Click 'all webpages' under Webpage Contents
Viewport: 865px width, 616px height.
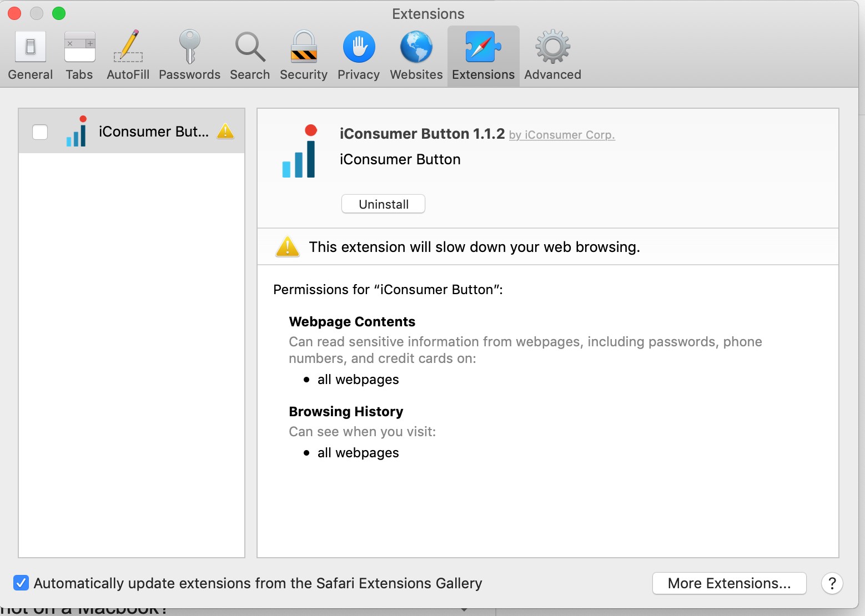pos(358,380)
